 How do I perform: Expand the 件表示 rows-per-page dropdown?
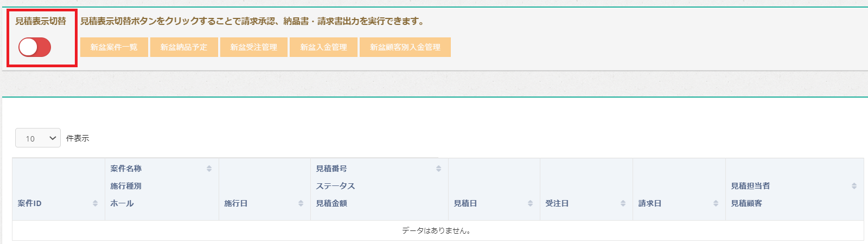(37, 138)
